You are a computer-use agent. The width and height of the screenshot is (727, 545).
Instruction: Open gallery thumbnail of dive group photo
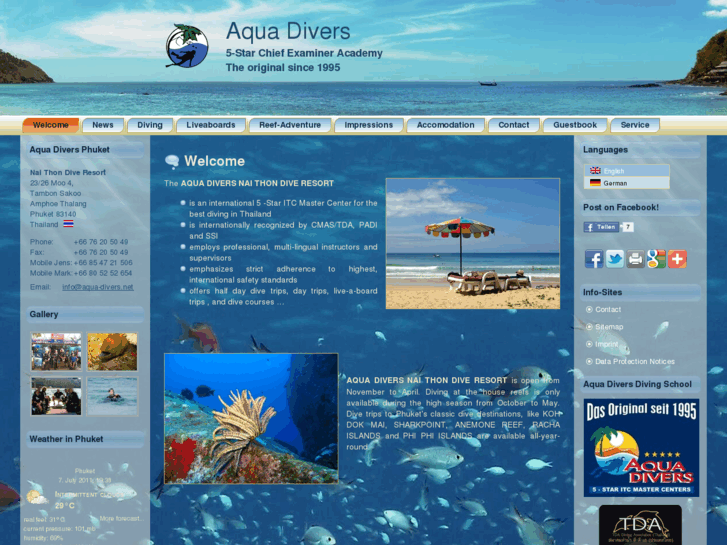(x=56, y=352)
